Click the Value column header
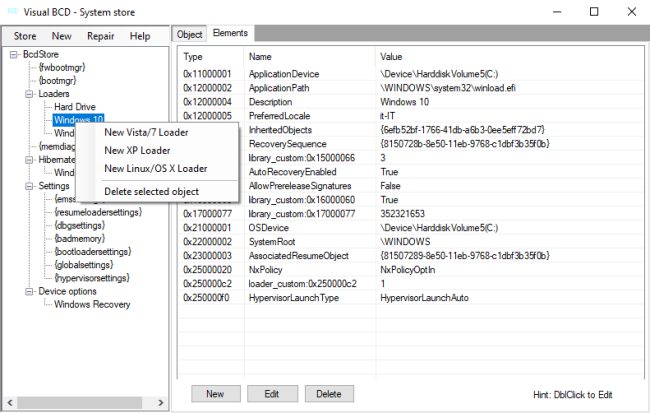 [x=391, y=57]
